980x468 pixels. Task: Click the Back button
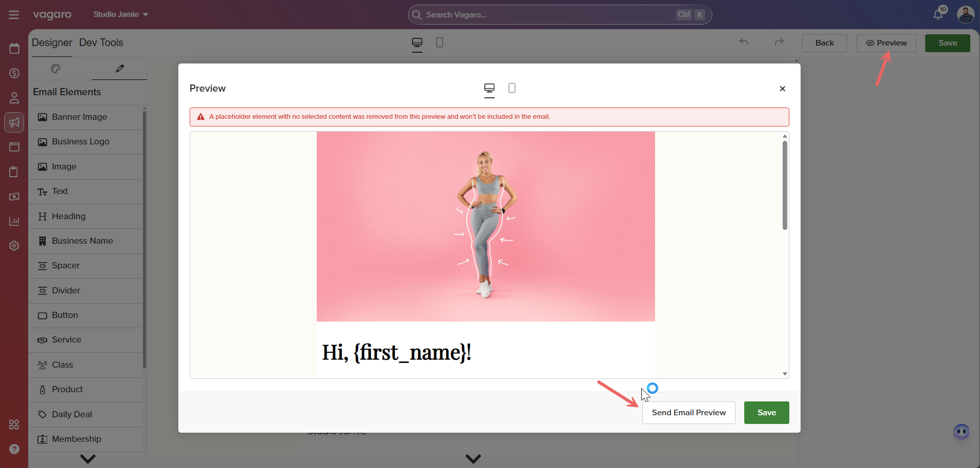[x=825, y=43]
